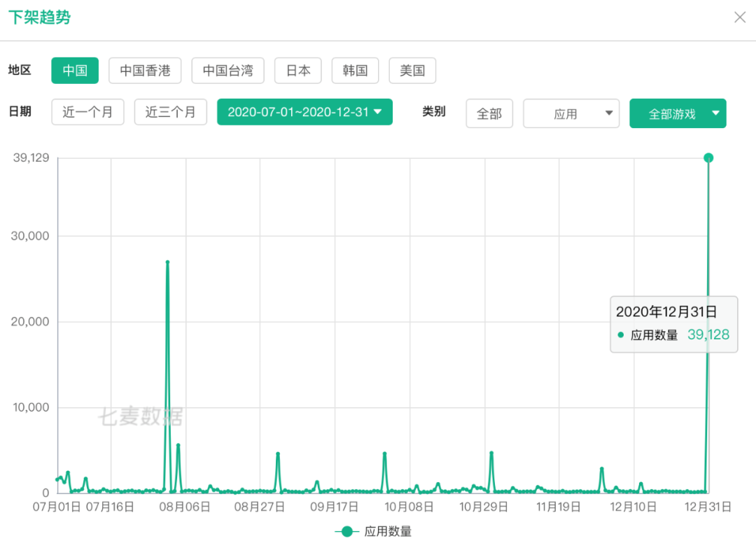756x550 pixels.
Task: Open the 2020-07-01~2020-12-31 date range picker
Action: click(304, 112)
